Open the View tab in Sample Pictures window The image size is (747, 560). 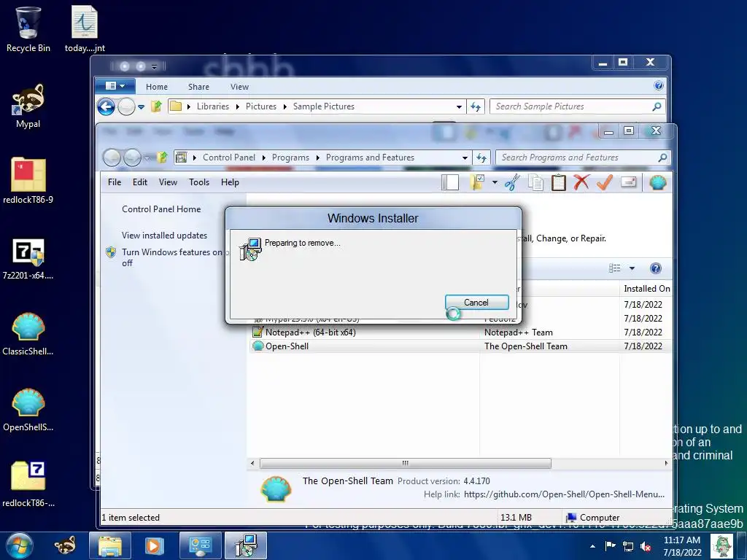(239, 87)
